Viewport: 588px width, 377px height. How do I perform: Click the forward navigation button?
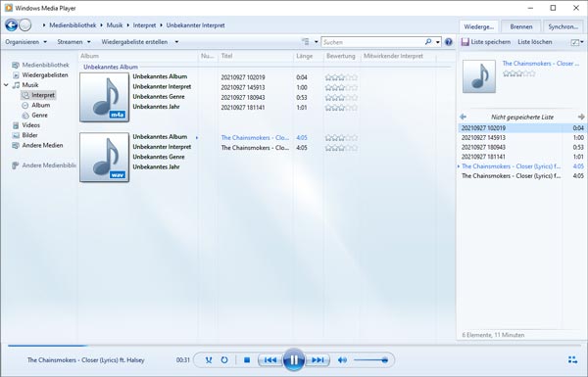tap(25, 25)
